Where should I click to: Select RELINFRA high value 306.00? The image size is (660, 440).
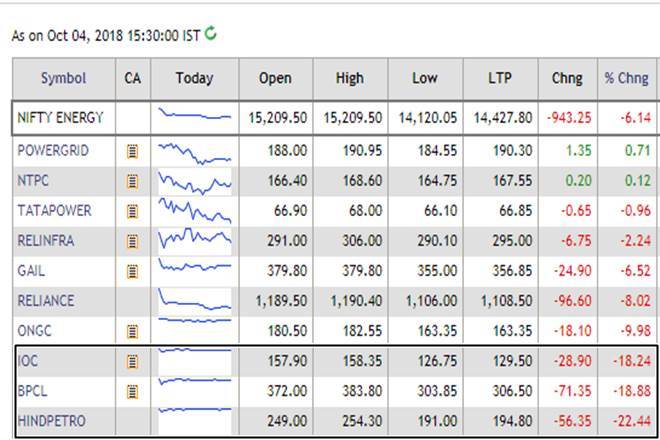pyautogui.click(x=362, y=241)
